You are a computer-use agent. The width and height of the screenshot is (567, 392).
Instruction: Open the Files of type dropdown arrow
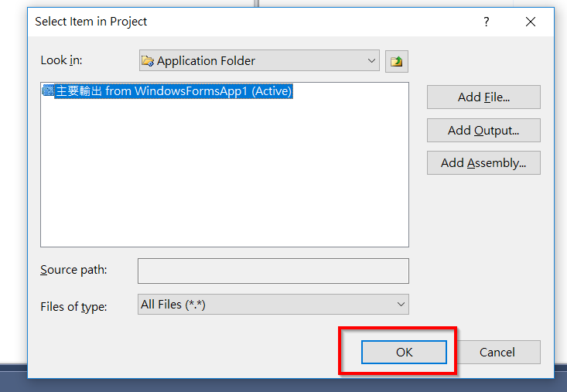401,304
